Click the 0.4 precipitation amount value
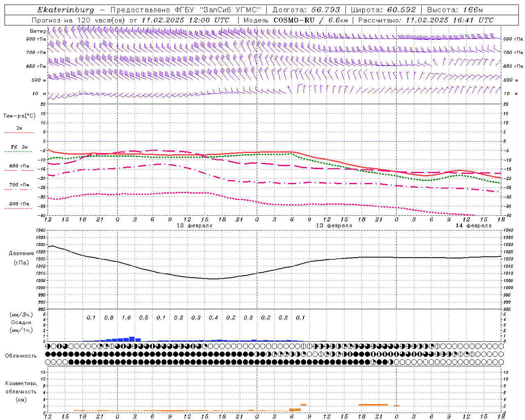The height and width of the screenshot is (420, 525). pos(213,318)
